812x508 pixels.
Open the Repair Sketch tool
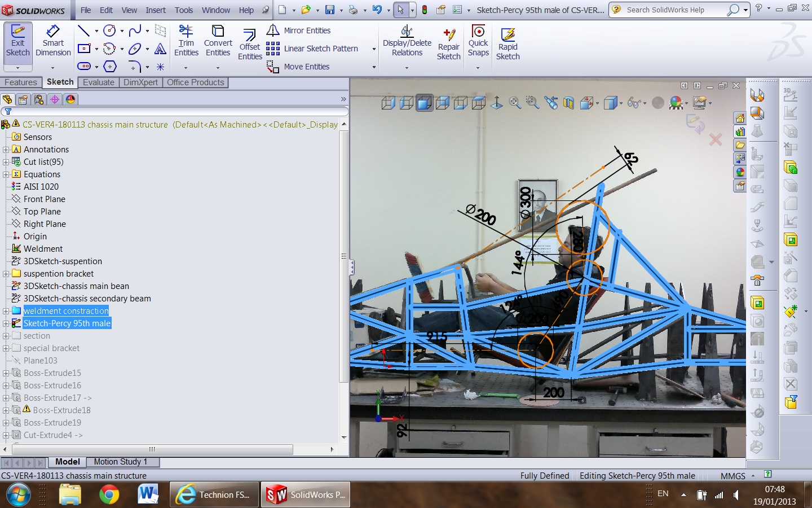point(449,45)
